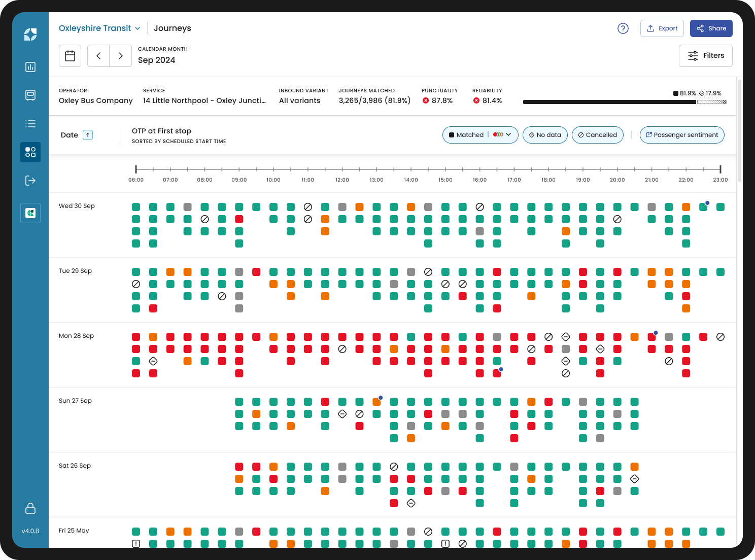The image size is (755, 560).
Task: Click the exclamation journey icon at 06:00 on Fri 25 May
Action: [x=136, y=544]
